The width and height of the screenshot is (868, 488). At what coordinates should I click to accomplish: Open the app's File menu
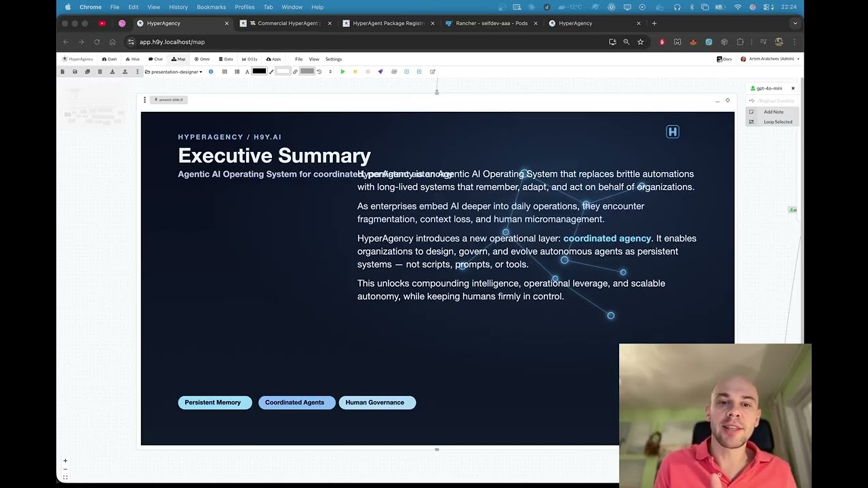298,59
